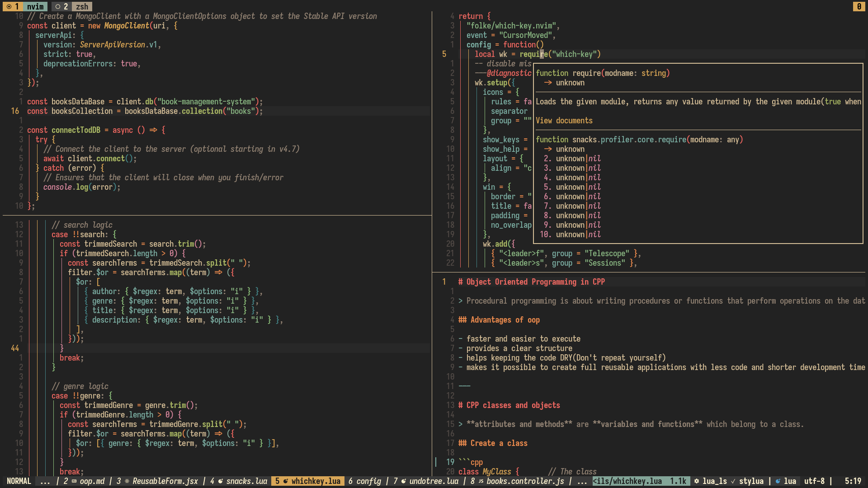The image size is (868, 488).
Task: Click the React icon beside ReusableForm.jsx
Action: [127, 481]
